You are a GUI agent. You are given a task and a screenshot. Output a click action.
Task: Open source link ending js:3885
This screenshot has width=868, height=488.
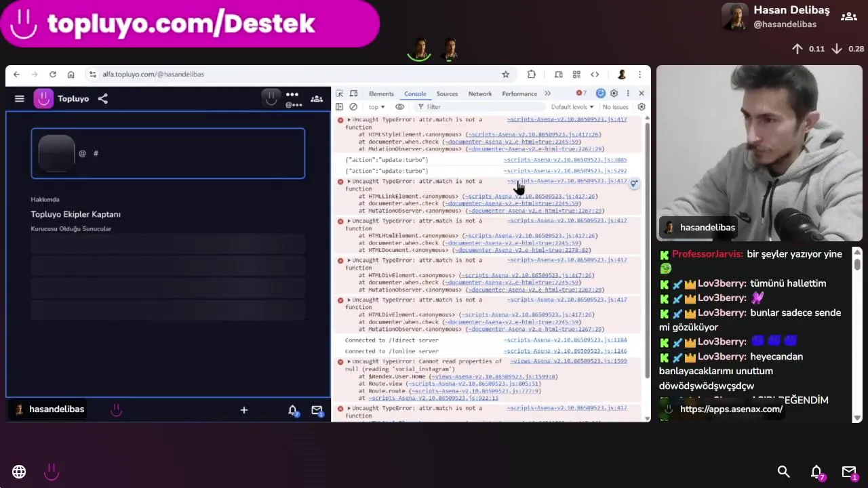[x=565, y=160]
